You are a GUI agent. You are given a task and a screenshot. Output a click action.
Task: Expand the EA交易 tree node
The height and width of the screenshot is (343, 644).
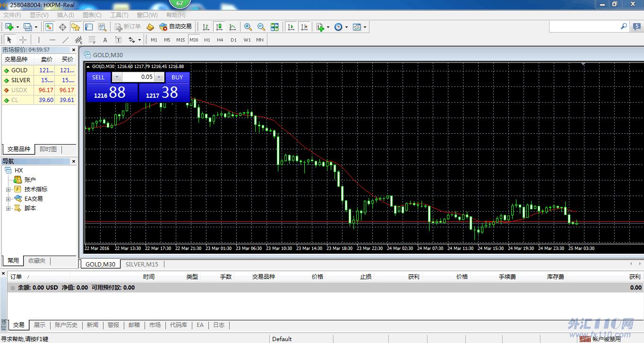8,199
